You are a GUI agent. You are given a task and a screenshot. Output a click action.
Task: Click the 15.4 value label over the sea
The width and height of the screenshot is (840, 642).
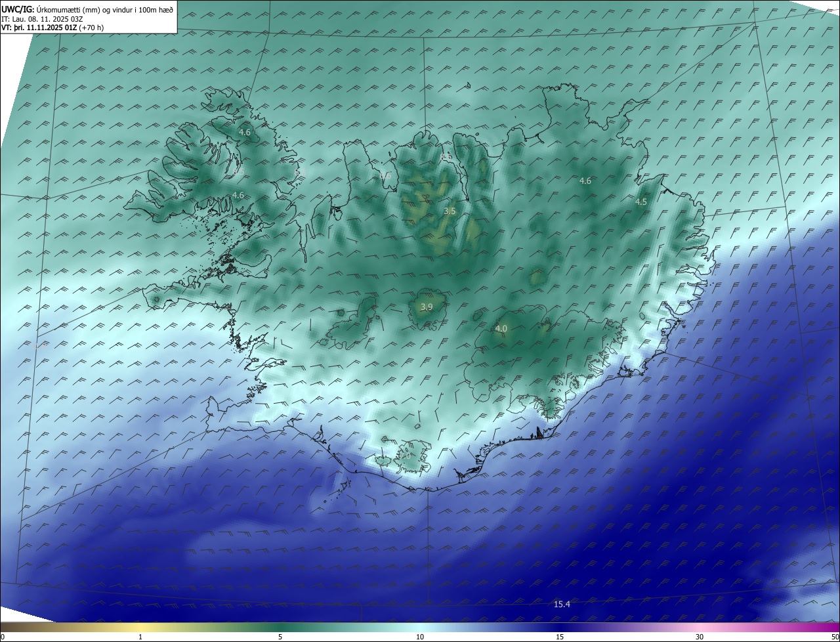562,604
